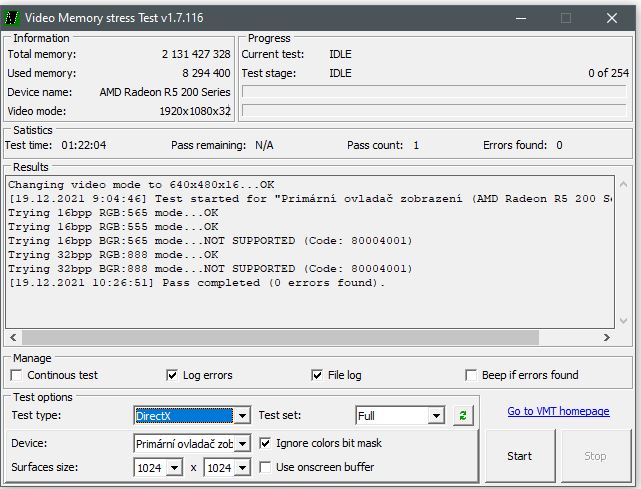Screen dimensions: 641x489
Task: Toggle the File log checkbox
Action: 318,376
